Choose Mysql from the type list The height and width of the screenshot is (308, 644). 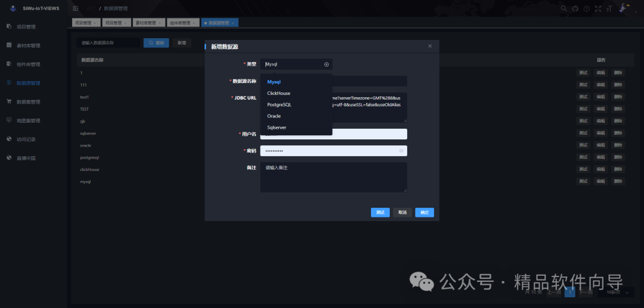[296, 82]
